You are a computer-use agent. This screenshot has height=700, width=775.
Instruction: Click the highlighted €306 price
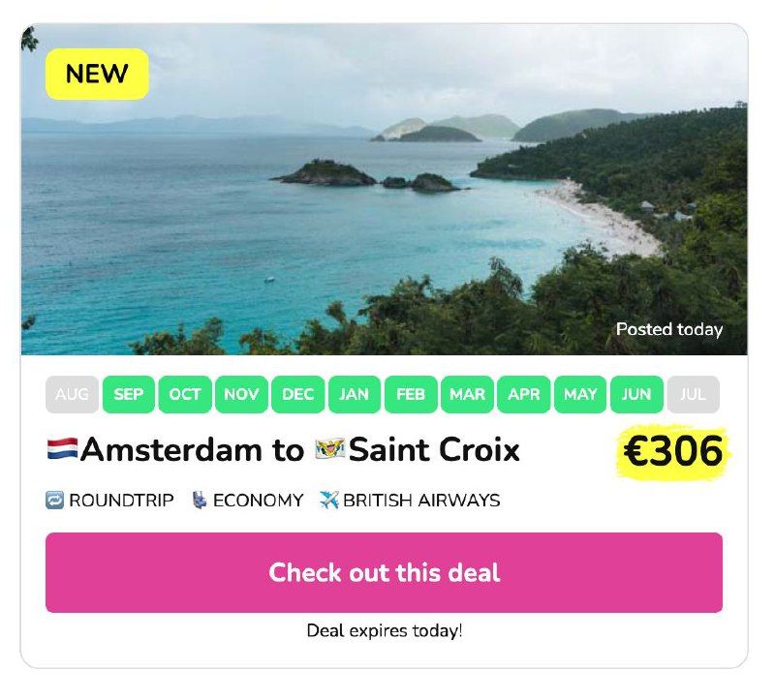[x=673, y=451]
